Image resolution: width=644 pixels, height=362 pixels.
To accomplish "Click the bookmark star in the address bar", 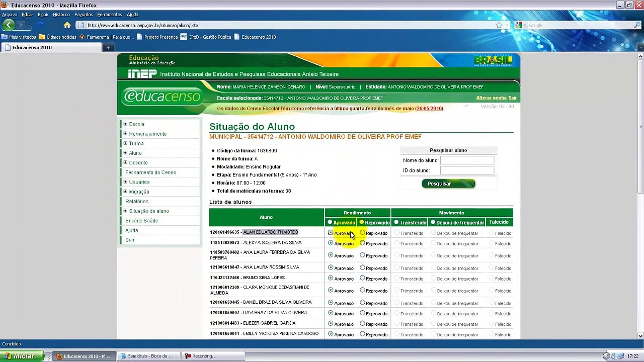I will (499, 25).
